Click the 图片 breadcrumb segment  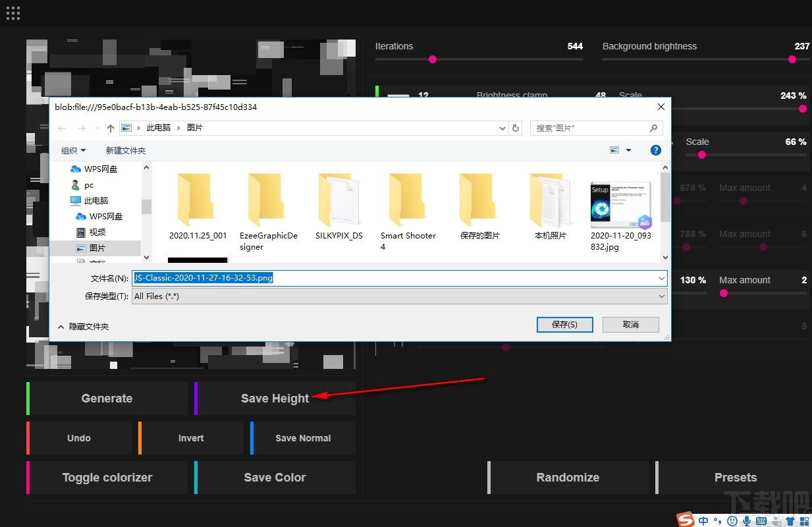coord(195,128)
